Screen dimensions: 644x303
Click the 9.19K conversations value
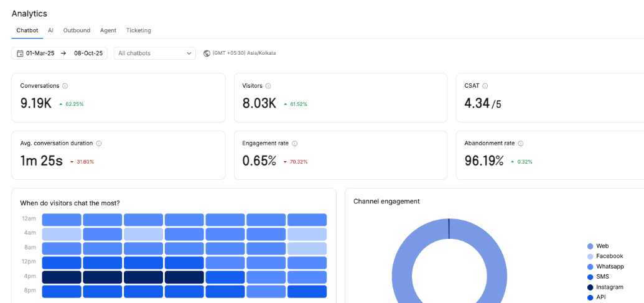coord(36,103)
